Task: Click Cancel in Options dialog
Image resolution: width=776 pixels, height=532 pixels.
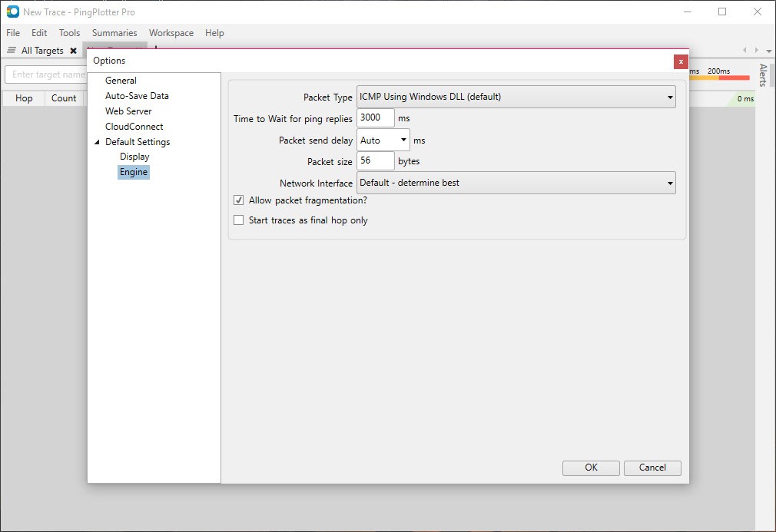Action: [x=652, y=468]
